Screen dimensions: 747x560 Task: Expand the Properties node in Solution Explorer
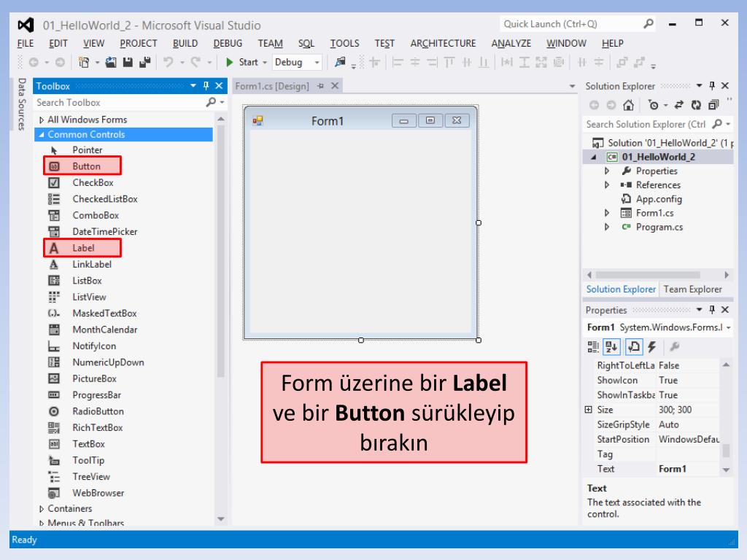[606, 171]
